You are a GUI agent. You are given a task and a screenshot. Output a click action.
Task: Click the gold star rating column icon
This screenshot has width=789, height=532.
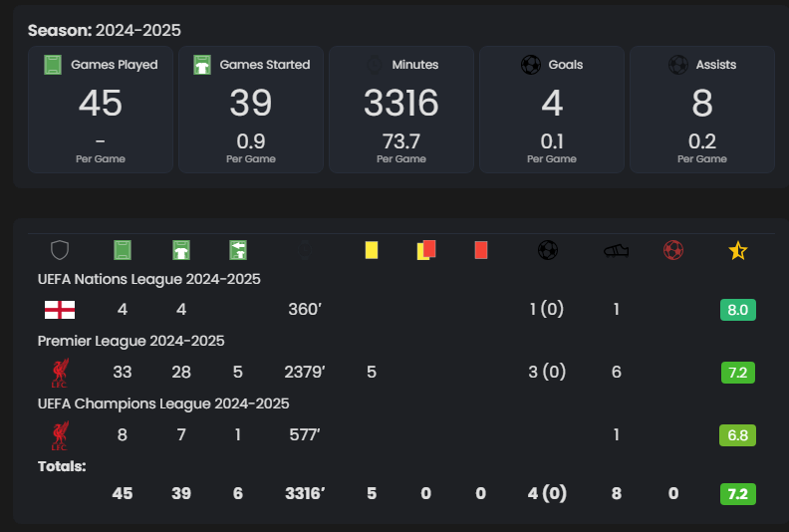pos(737,251)
